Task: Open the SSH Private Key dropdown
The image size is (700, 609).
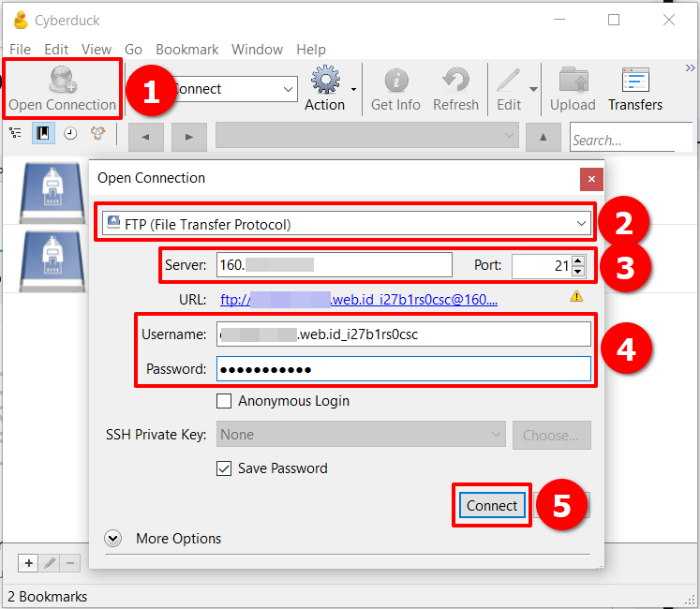Action: point(361,434)
